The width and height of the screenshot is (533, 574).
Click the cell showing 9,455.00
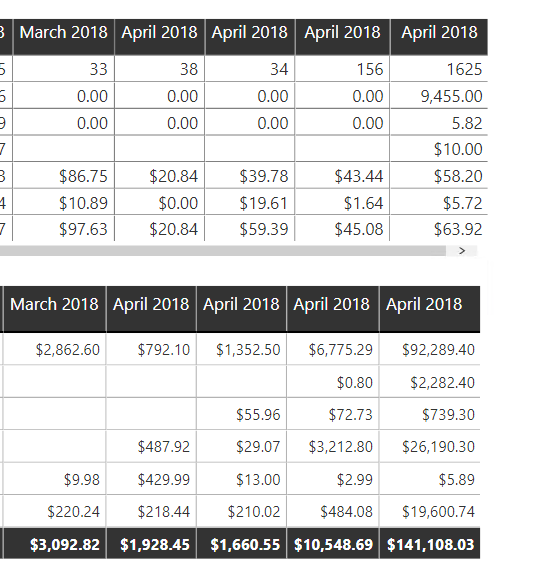[x=439, y=96]
